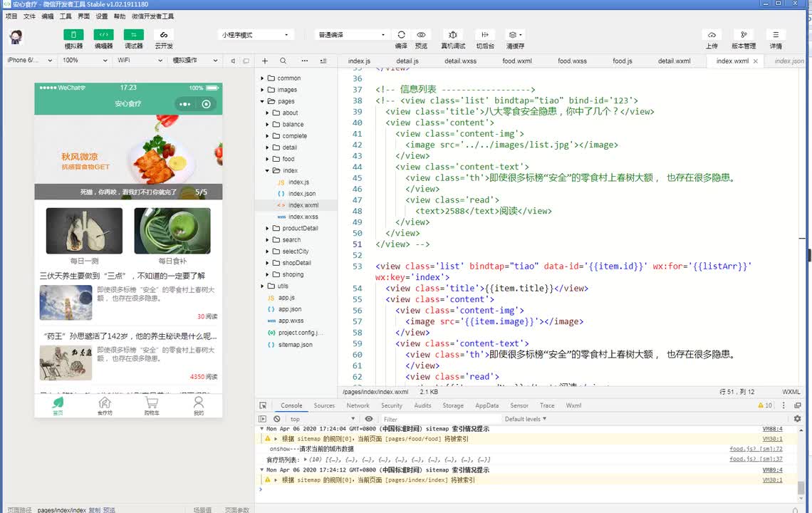Close the index.wxml editor tab
The image size is (812, 513).
pos(756,61)
